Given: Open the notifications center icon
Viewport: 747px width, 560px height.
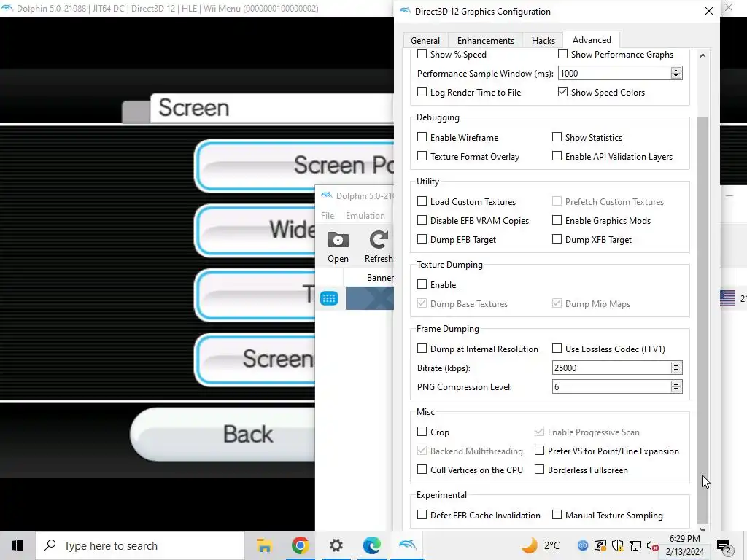Looking at the screenshot, I should click(724, 546).
